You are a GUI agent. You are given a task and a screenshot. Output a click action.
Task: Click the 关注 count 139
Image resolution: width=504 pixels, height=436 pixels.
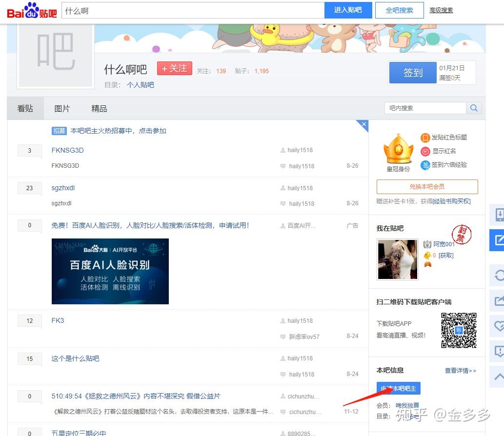[221, 71]
